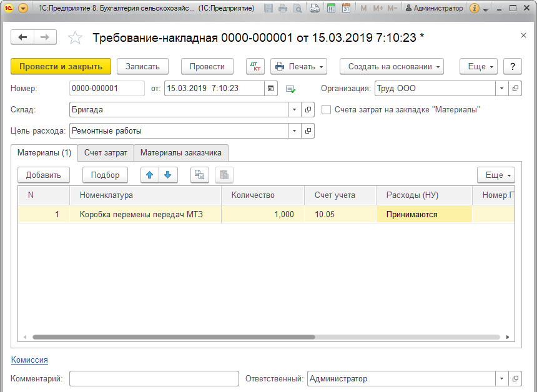Click the date field showing 15.03.2019
Viewport: 537px width, 392px height.
214,89
